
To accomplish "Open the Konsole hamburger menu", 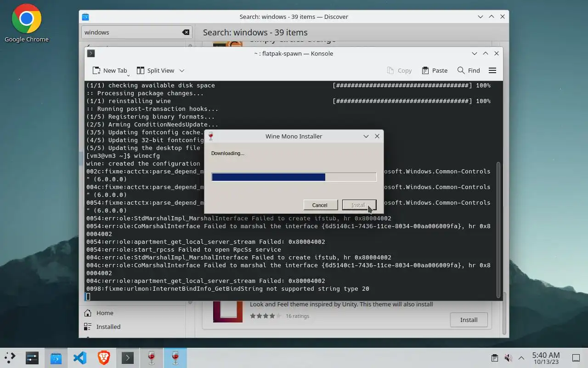I will 492,70.
